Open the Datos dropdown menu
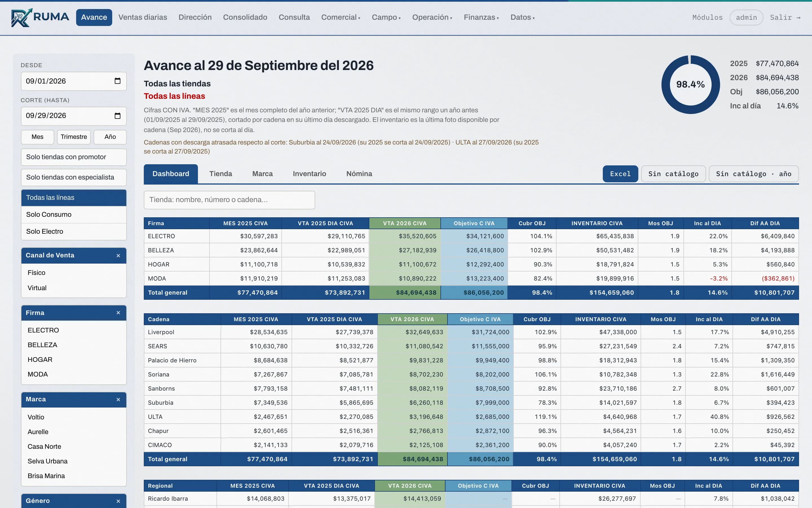 click(x=522, y=17)
